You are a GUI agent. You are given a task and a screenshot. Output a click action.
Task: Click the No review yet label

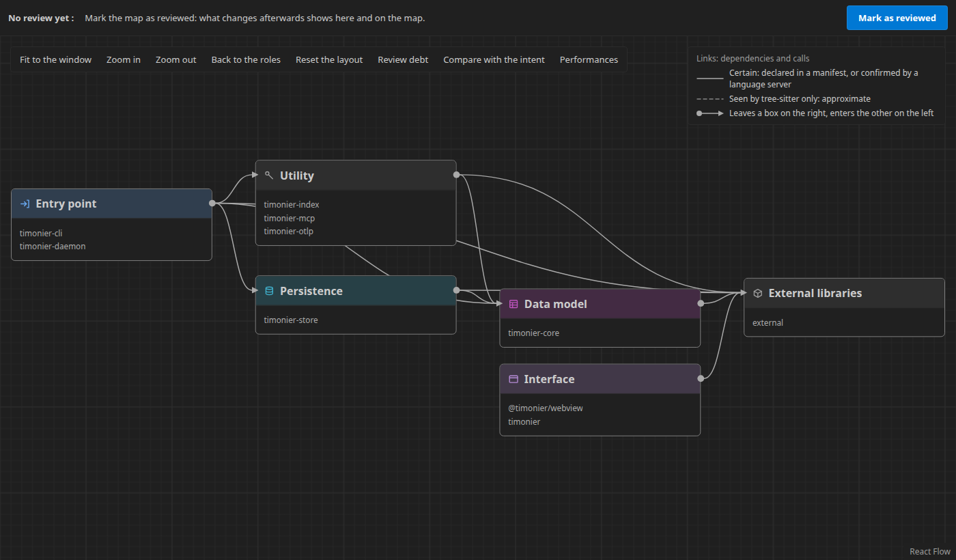(41, 18)
